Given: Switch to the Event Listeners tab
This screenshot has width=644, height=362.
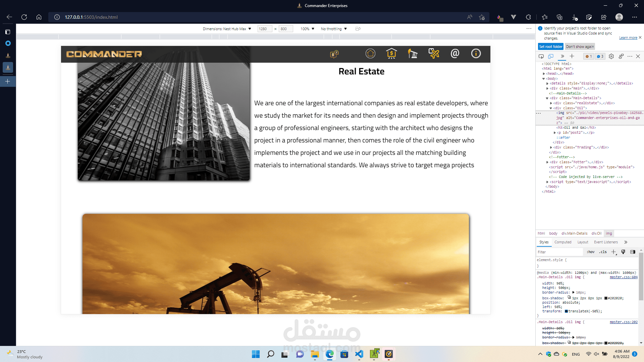Looking at the screenshot, I should tap(606, 242).
